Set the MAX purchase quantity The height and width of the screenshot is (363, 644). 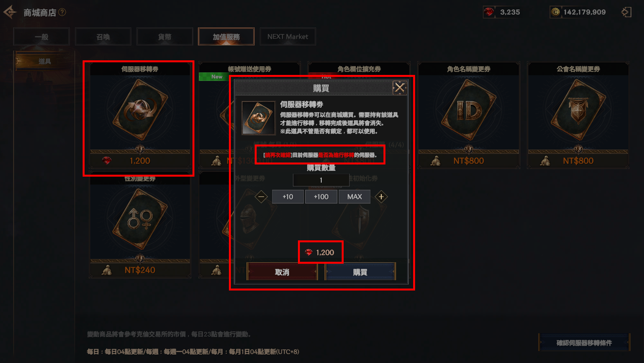pos(354,197)
